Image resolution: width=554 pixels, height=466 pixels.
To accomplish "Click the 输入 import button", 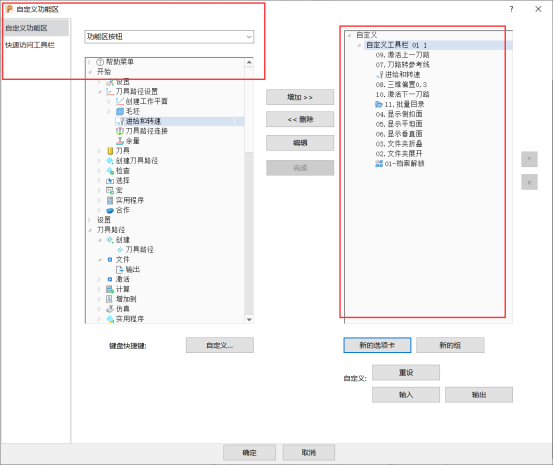I will pyautogui.click(x=406, y=395).
